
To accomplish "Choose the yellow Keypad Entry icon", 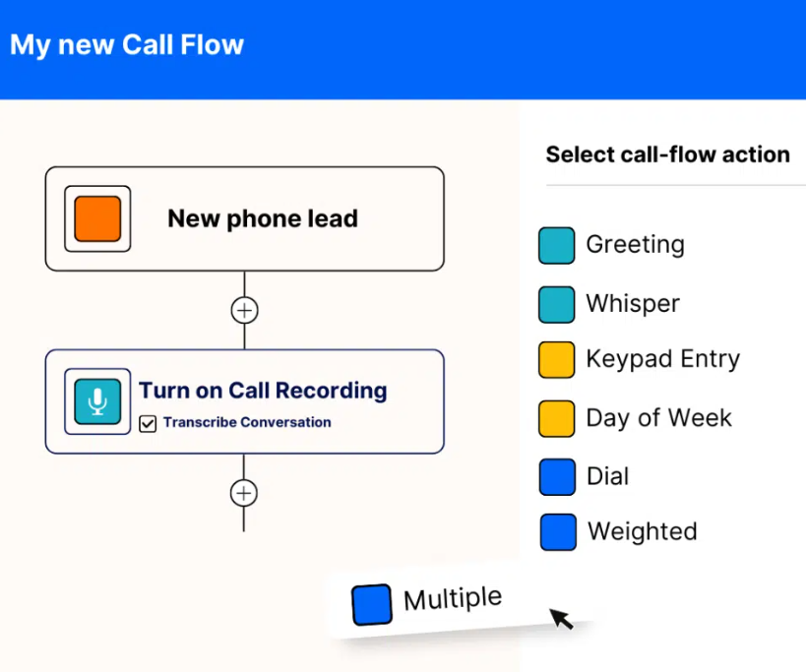I will click(556, 360).
